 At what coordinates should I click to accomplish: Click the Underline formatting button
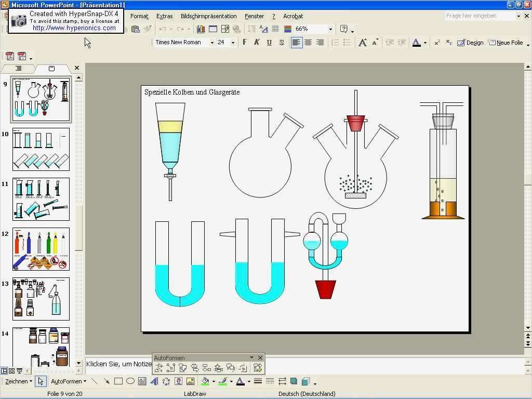269,43
